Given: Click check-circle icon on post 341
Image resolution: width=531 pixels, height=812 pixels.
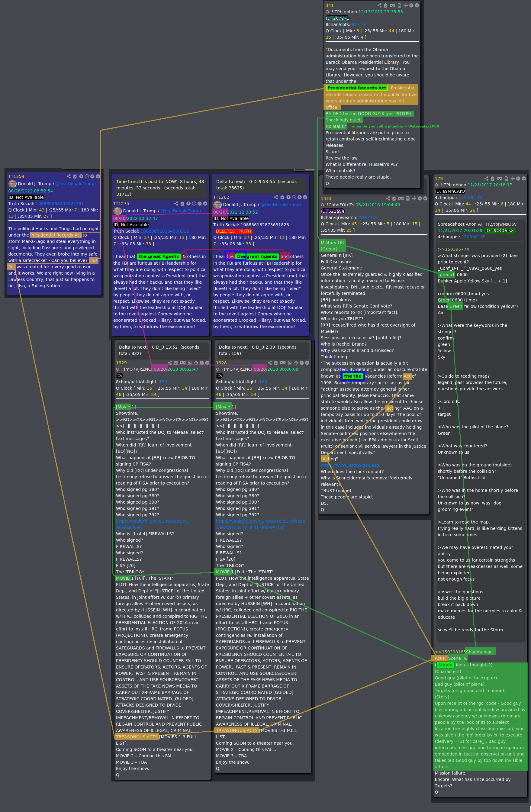Looking at the screenshot, I should pos(417,5).
